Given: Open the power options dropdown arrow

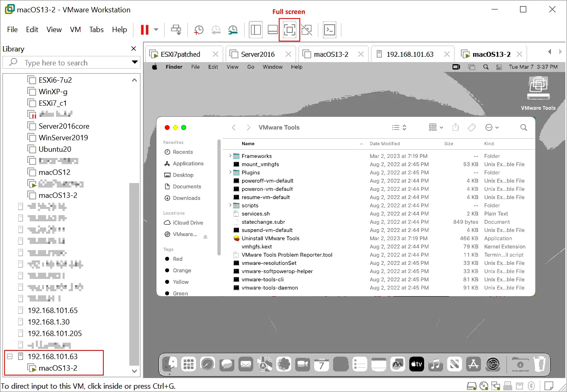Looking at the screenshot, I should 156,30.
